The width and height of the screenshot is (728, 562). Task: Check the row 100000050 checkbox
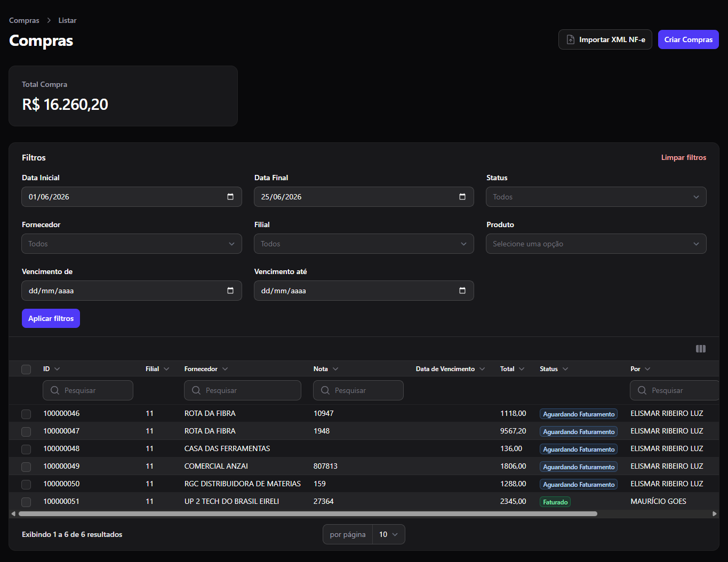pos(26,484)
